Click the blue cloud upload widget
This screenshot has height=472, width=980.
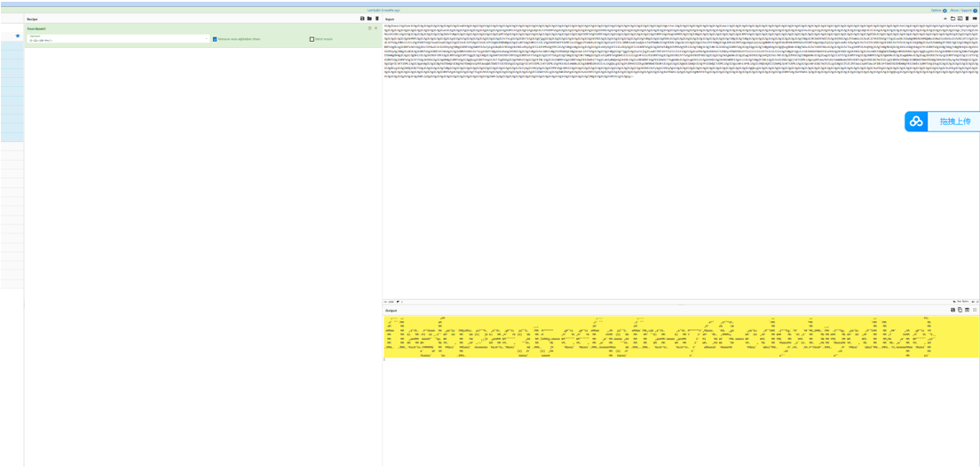tap(942, 122)
